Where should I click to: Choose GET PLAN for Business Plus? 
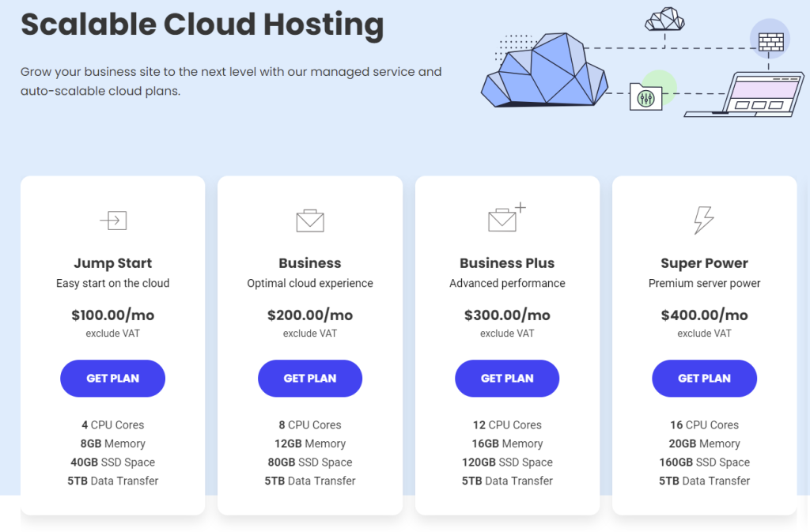pyautogui.click(x=507, y=379)
